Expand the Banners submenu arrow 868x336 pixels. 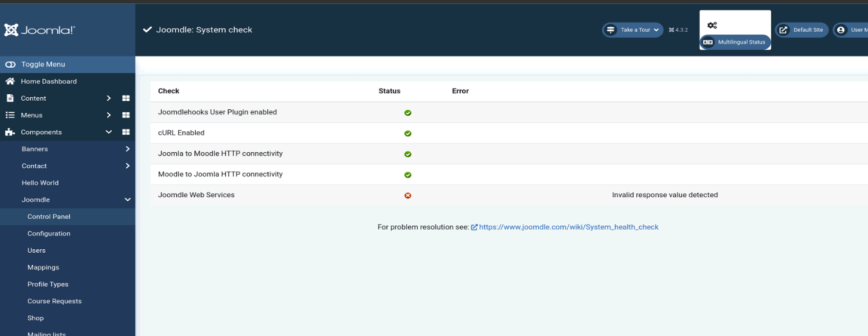point(127,149)
